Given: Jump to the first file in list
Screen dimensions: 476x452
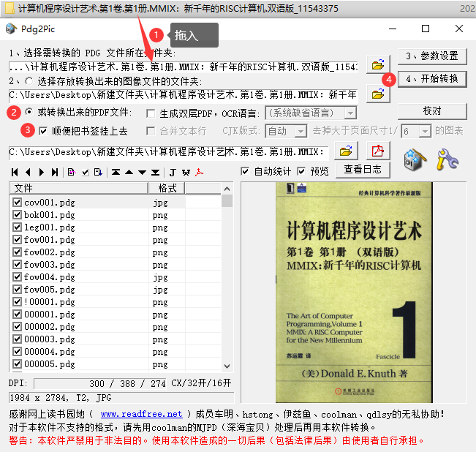Looking at the screenshot, I should (15, 173).
